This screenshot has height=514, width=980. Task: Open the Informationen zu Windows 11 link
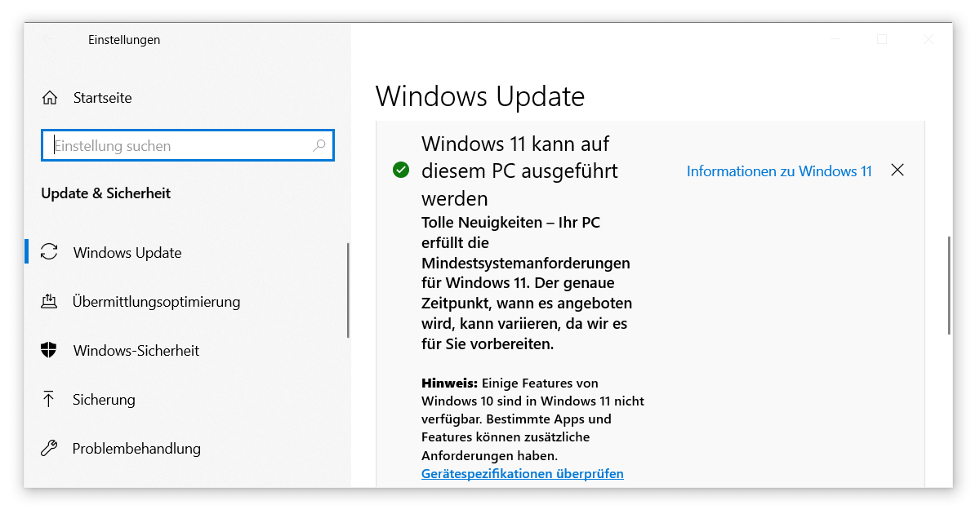click(x=778, y=171)
